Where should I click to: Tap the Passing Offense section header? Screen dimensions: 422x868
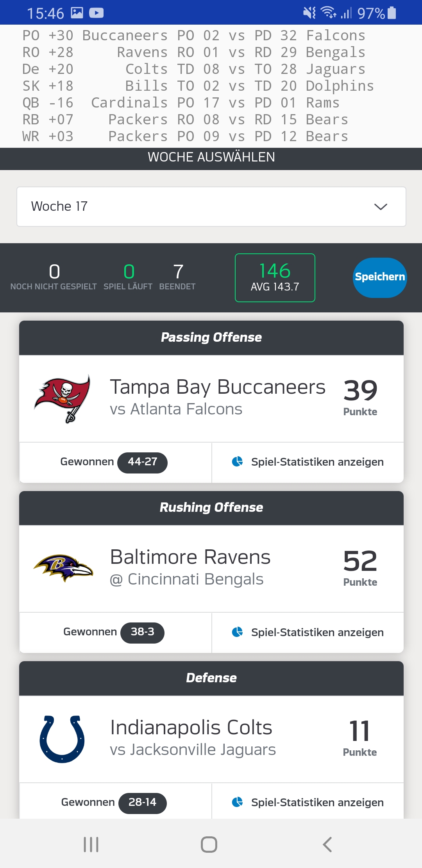211,337
